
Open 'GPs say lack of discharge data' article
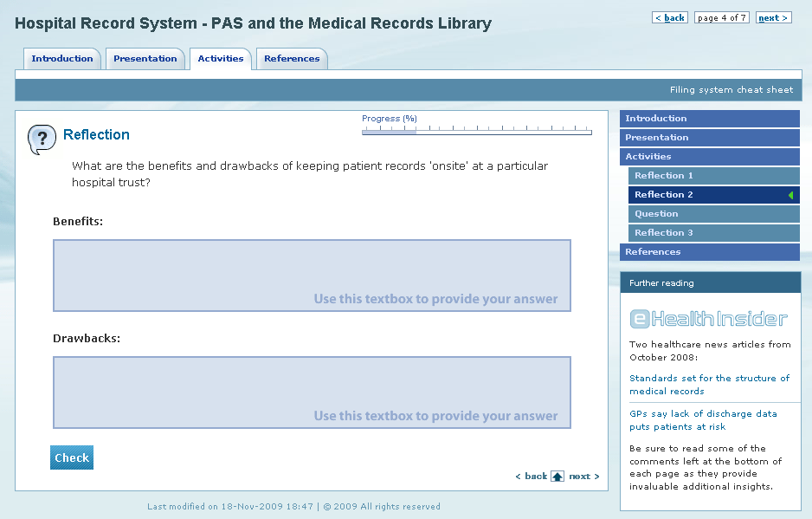coord(703,420)
